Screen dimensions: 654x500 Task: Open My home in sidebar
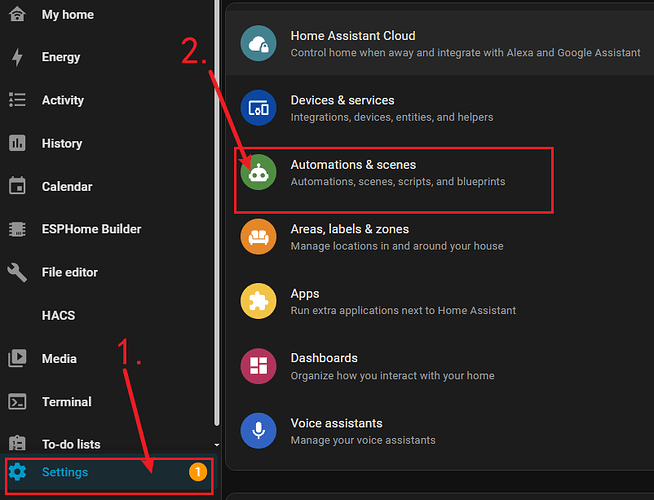(x=108, y=15)
